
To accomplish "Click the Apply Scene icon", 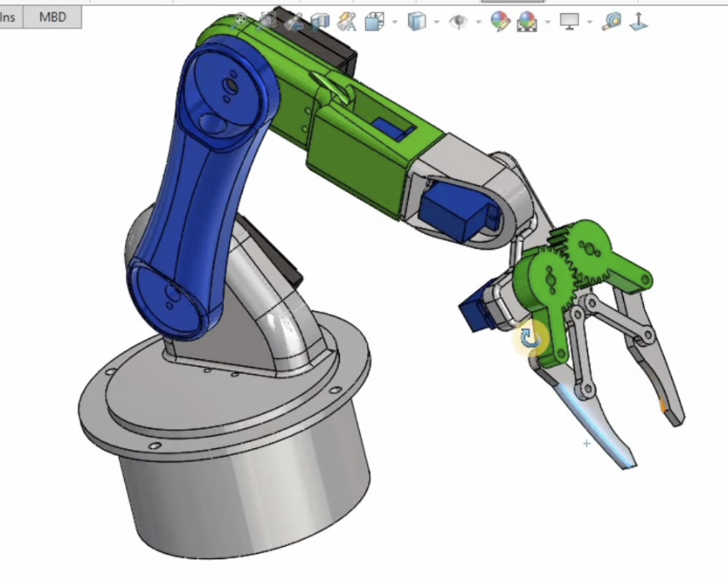I will click(527, 22).
